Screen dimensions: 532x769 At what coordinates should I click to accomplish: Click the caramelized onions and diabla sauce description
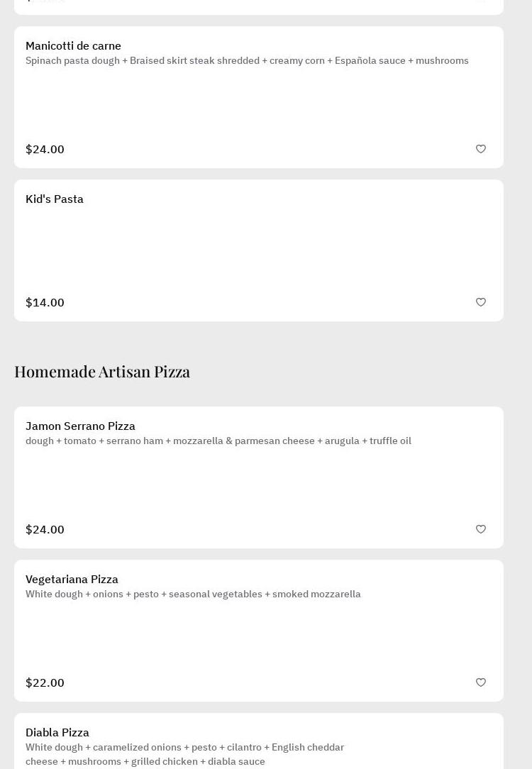tap(184, 754)
